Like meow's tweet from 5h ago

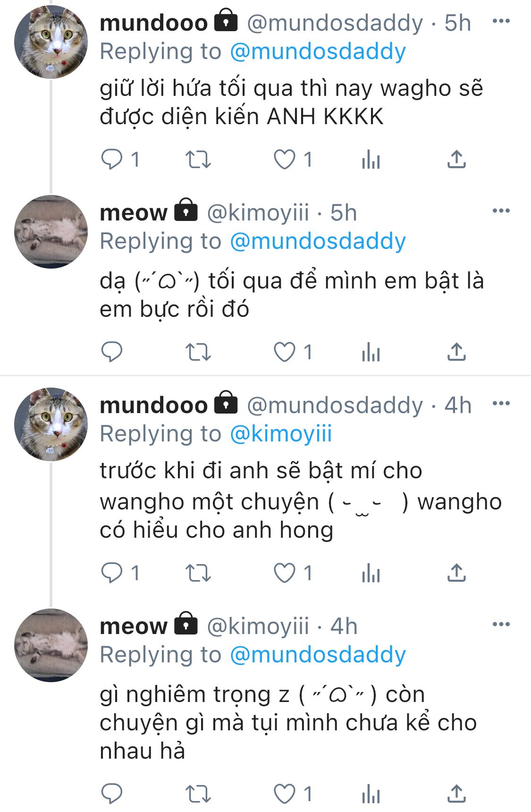285,352
